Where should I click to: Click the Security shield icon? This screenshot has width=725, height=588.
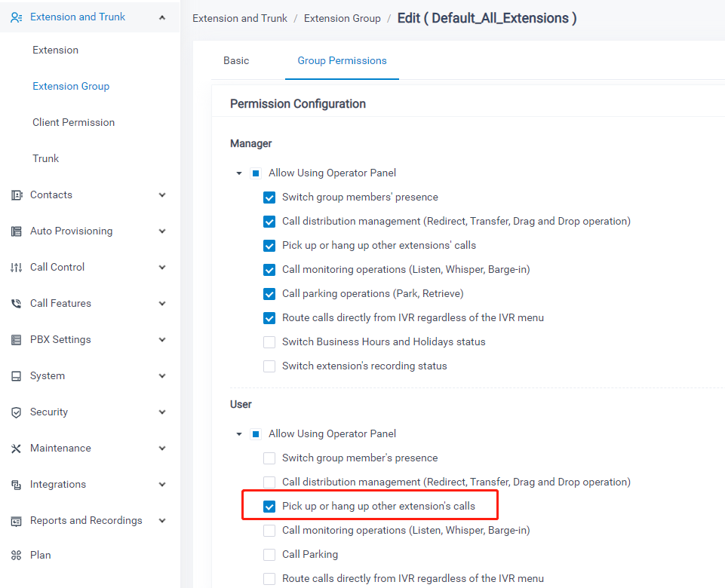pos(17,412)
